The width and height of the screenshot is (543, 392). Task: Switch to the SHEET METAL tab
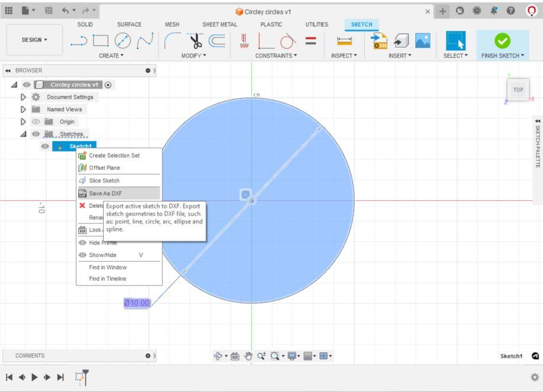[220, 24]
